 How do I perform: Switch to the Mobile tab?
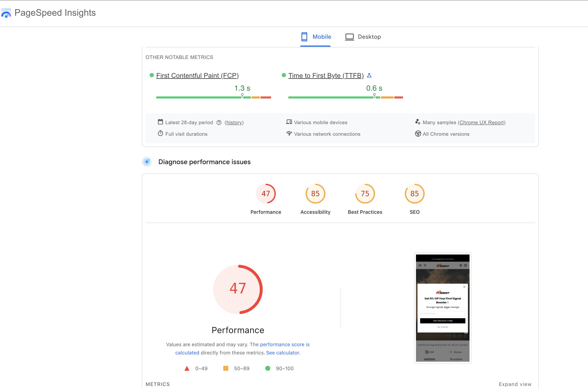click(316, 37)
